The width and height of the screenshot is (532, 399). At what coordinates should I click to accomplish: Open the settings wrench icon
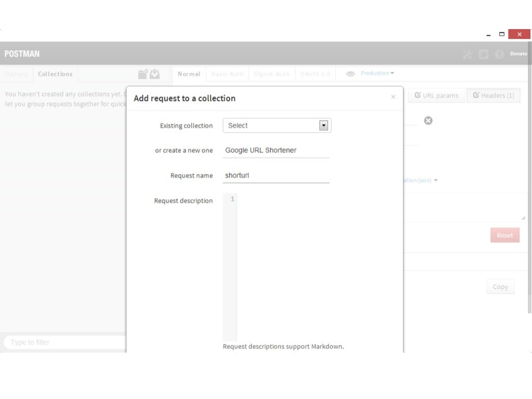pos(468,54)
